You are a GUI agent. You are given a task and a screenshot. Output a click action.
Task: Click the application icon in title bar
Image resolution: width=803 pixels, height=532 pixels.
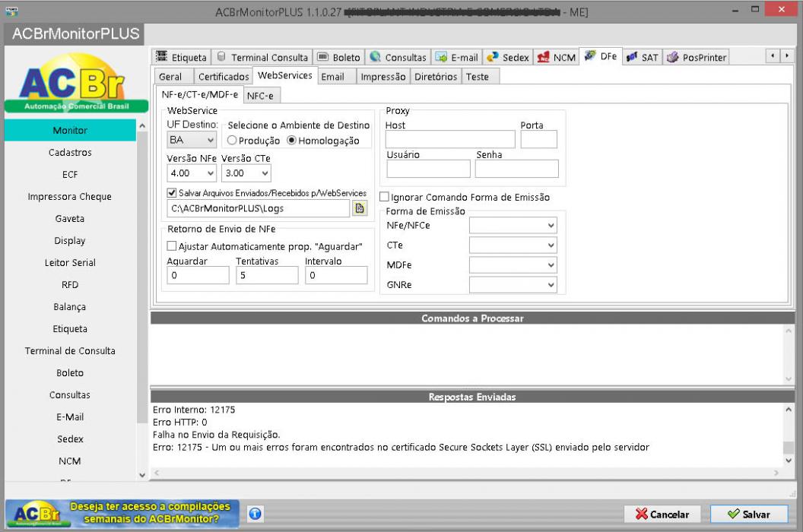point(11,11)
